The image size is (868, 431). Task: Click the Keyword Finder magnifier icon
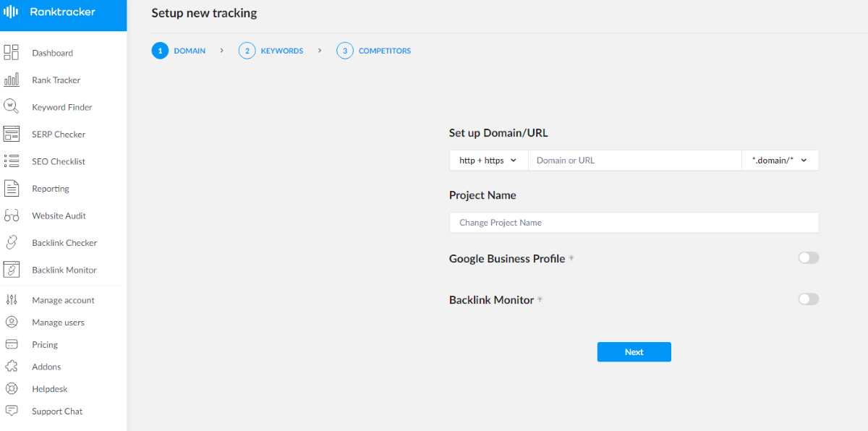pos(12,106)
